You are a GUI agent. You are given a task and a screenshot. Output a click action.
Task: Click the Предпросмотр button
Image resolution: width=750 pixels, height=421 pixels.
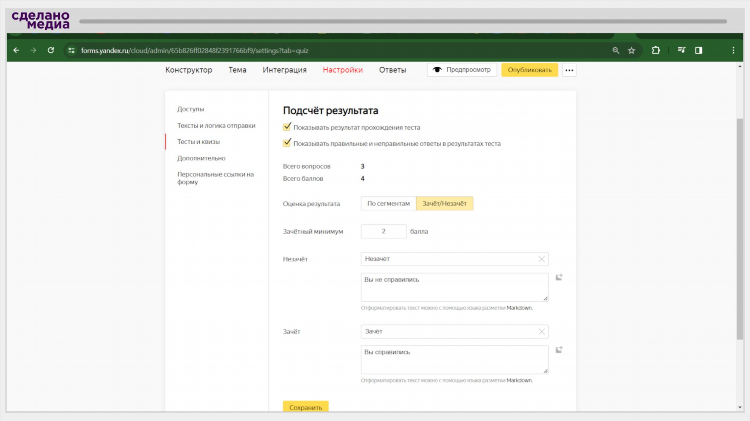coord(462,70)
